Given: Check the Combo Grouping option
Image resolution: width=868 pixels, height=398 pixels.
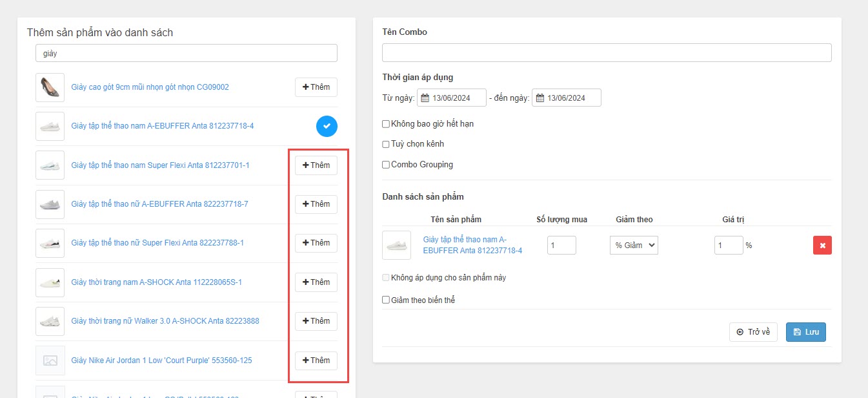Looking at the screenshot, I should 386,165.
